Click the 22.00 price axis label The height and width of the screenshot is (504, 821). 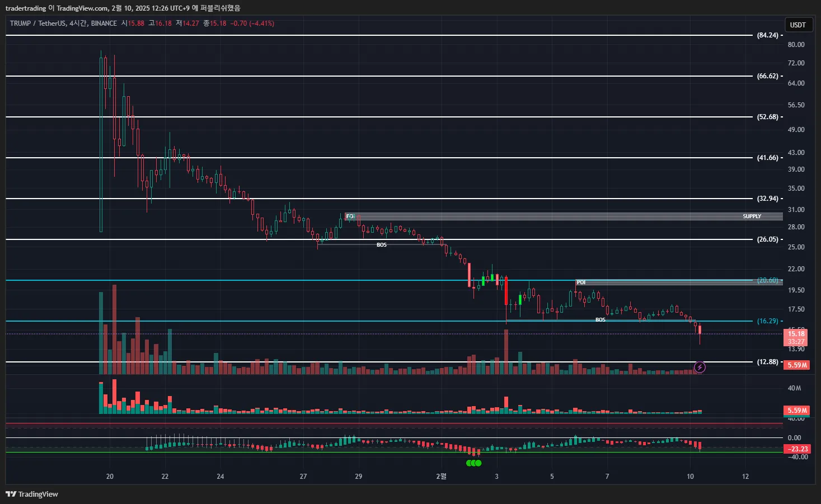(796, 269)
